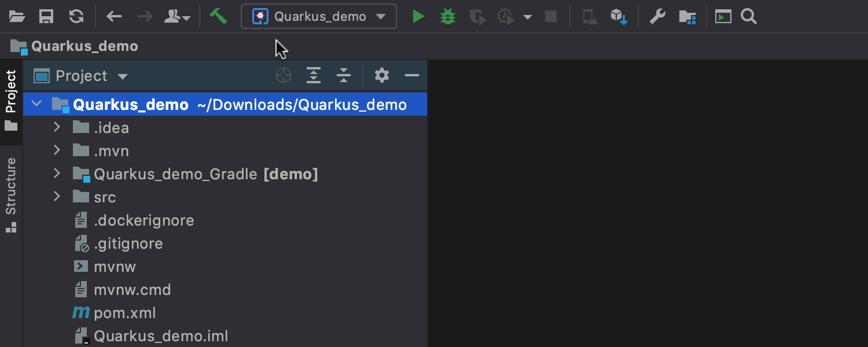Screen dimensions: 868x347
Task: Select the Quarkus_demo root row
Action: point(225,105)
